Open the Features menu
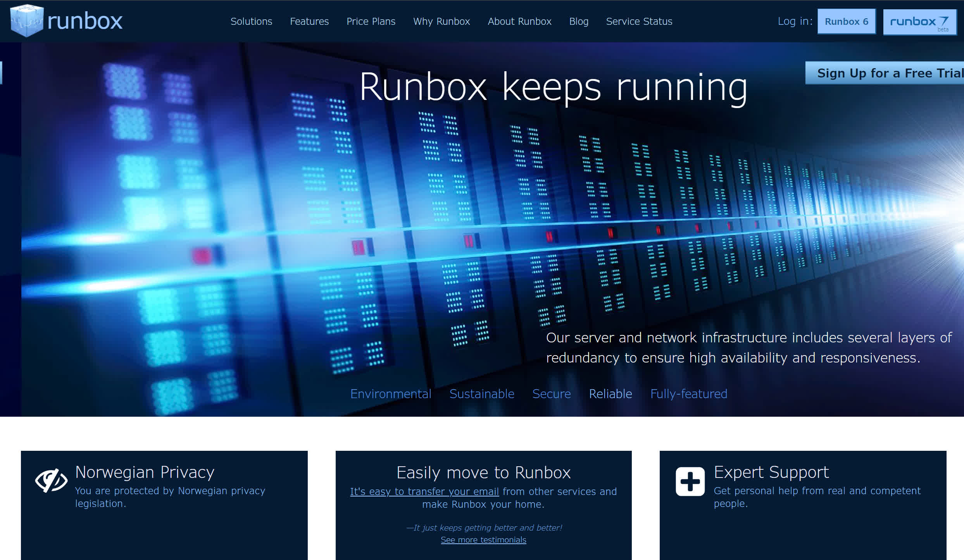This screenshot has width=964, height=560. pyautogui.click(x=309, y=21)
